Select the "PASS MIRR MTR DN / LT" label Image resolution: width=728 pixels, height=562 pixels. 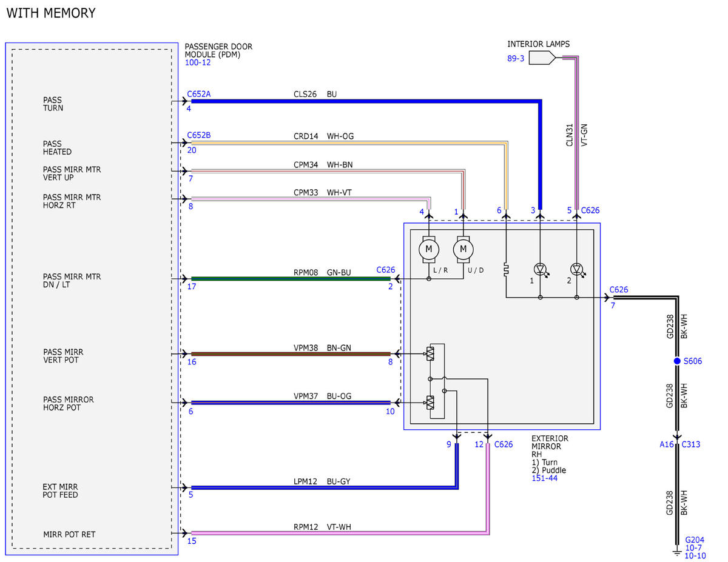coord(72,281)
